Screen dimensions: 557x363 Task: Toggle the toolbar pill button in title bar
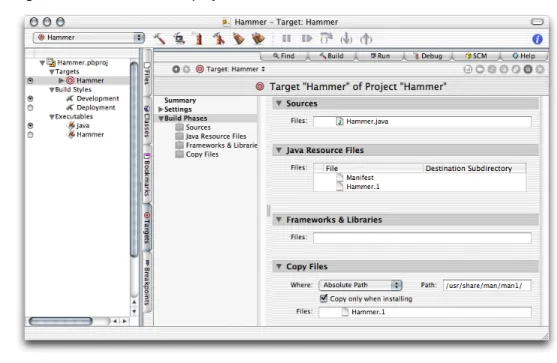click(x=537, y=22)
